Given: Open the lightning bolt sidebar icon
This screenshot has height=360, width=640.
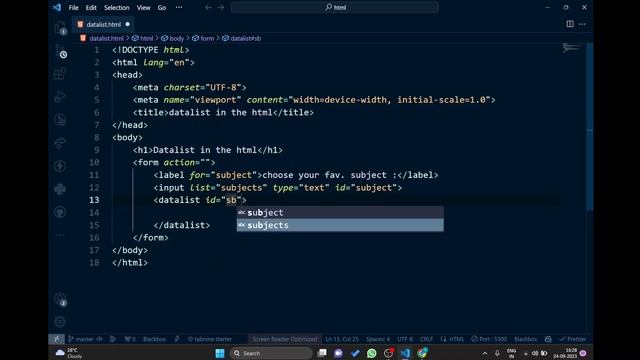Looking at the screenshot, I should click(60, 166).
